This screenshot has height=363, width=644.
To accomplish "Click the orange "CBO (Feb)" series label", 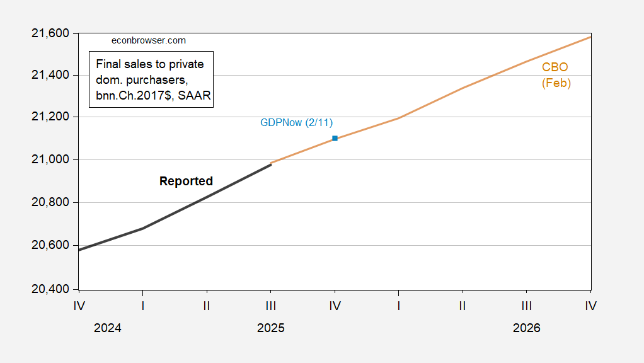I will pyautogui.click(x=556, y=75).
